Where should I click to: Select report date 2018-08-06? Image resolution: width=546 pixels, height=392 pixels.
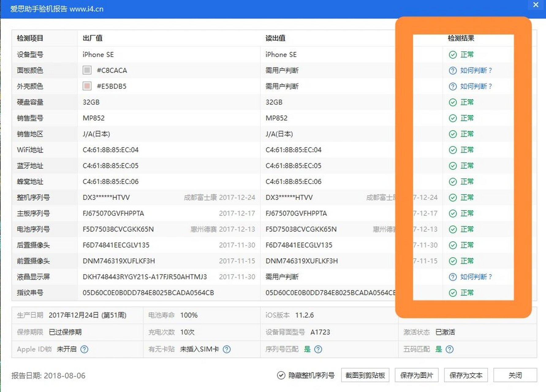pyautogui.click(x=65, y=376)
